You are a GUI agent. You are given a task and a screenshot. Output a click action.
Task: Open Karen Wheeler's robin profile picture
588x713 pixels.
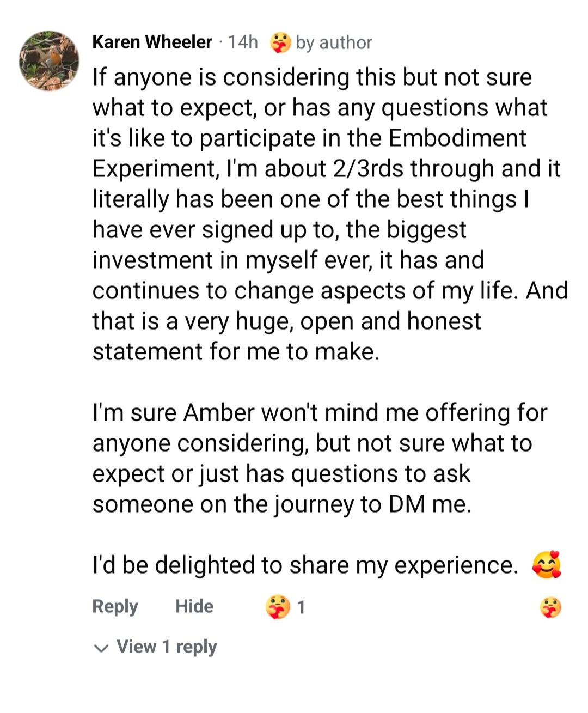point(49,60)
